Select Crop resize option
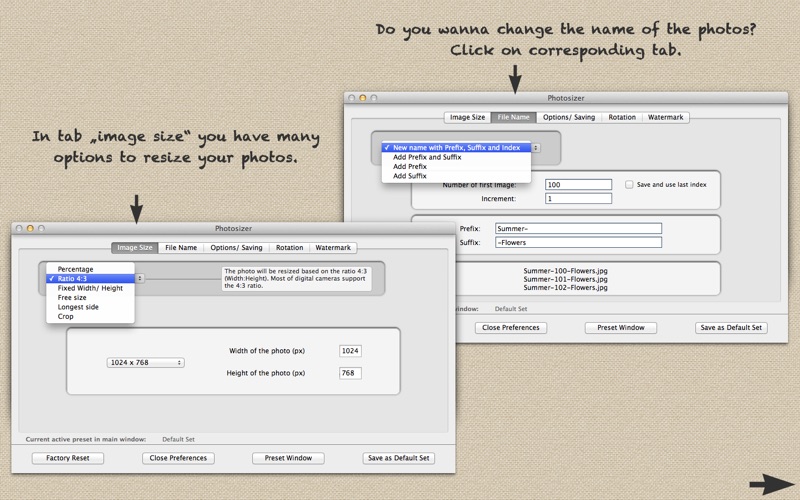The width and height of the screenshot is (800, 500). [90, 316]
